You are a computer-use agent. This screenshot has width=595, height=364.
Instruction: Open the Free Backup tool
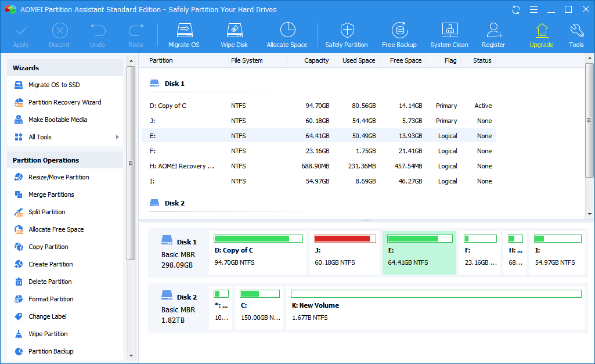pyautogui.click(x=399, y=35)
